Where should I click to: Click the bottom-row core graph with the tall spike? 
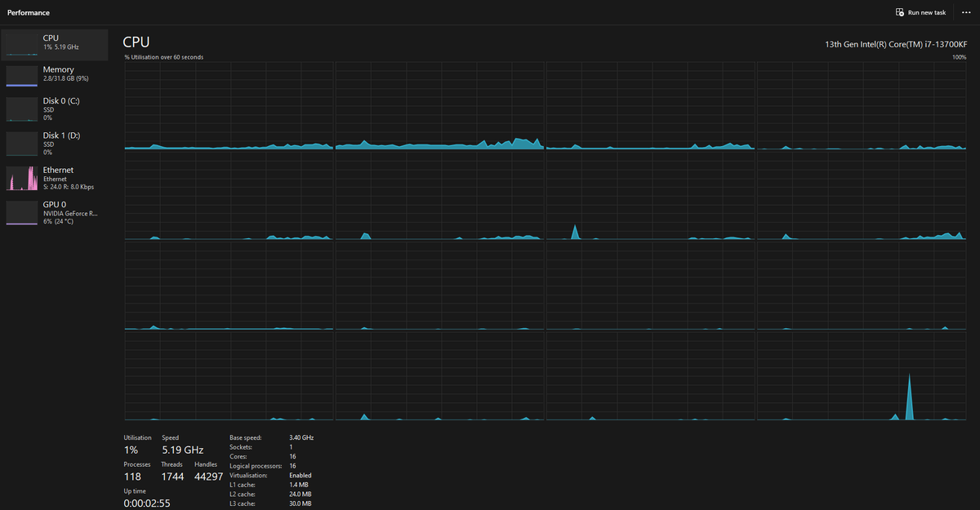[862, 377]
